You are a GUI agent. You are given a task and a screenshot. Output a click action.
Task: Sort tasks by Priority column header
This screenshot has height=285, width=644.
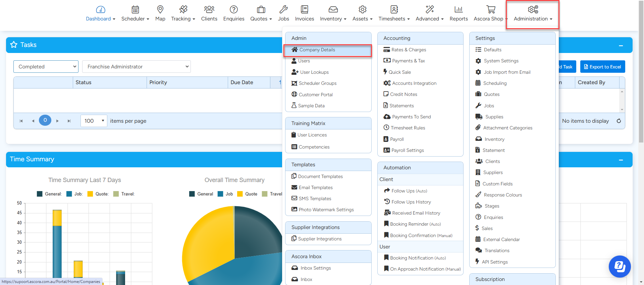pos(158,82)
